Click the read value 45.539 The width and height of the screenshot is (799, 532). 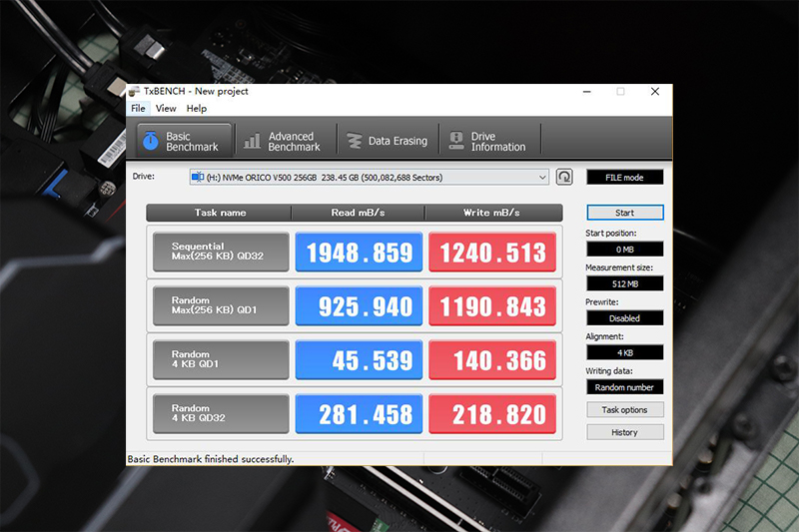(359, 360)
